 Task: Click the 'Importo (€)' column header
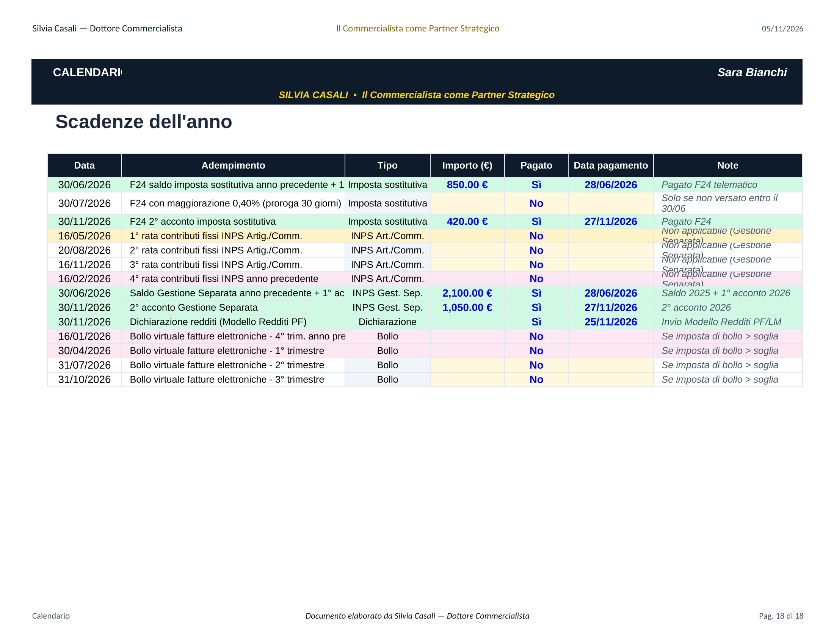[467, 165]
